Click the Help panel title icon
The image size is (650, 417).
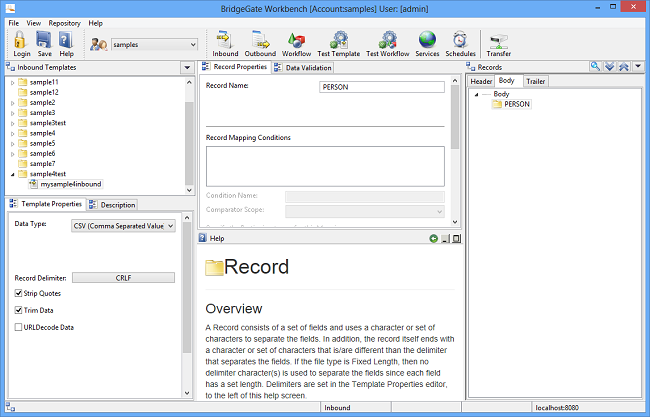pyautogui.click(x=202, y=238)
